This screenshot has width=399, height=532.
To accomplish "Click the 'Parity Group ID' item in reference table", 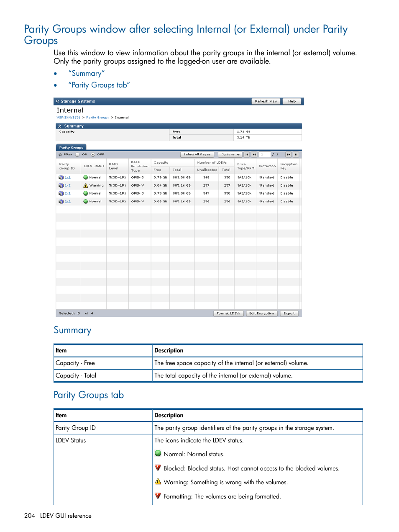I will point(76,428).
